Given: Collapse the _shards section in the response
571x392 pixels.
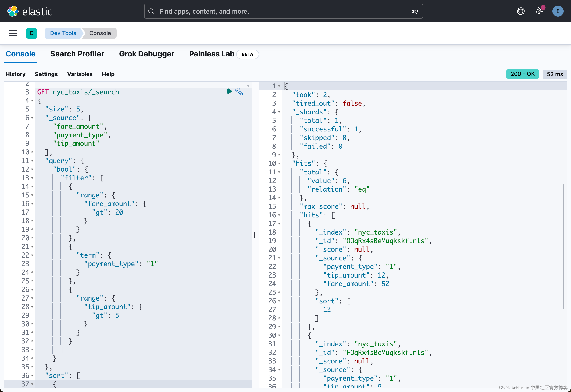Looking at the screenshot, I should pos(279,112).
